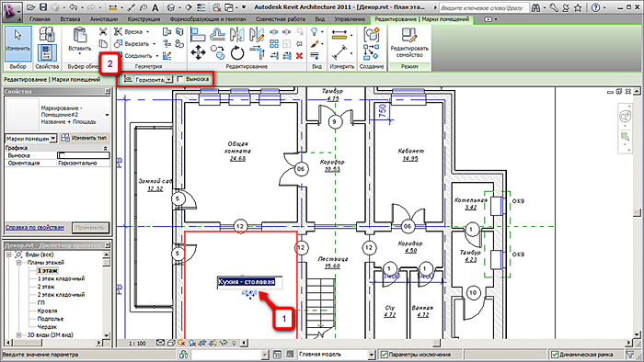The height and width of the screenshot is (362, 644).
Task: Click the Move tool in Редактирование panel
Action: click(198, 53)
